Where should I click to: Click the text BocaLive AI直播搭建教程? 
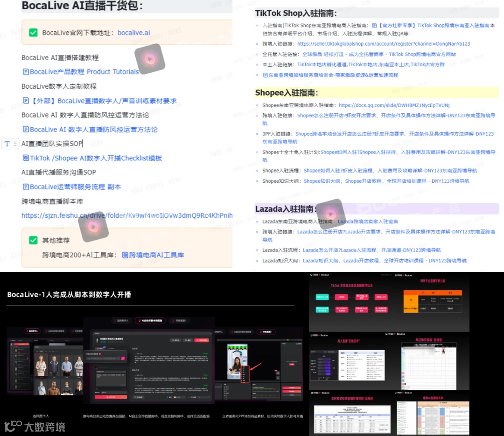(60, 57)
